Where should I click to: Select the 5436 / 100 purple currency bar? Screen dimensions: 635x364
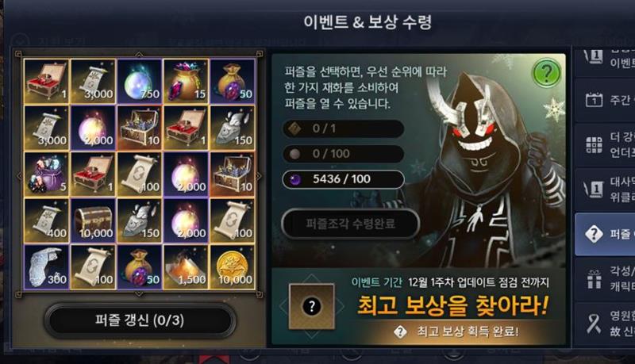point(343,179)
